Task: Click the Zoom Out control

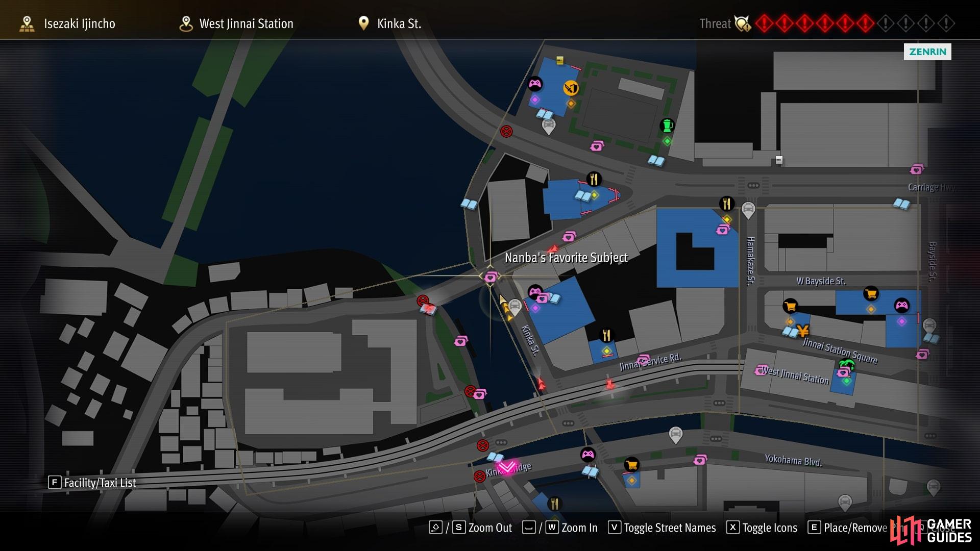Action: click(x=471, y=528)
